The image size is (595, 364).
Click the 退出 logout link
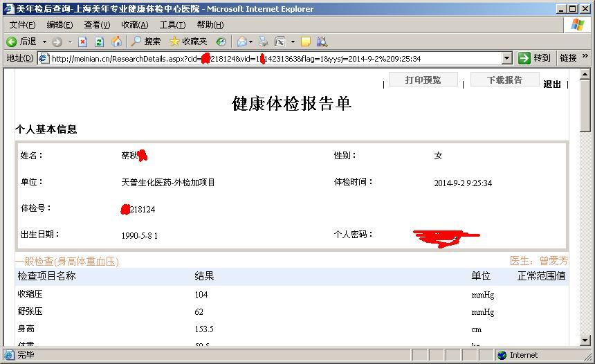[551, 84]
